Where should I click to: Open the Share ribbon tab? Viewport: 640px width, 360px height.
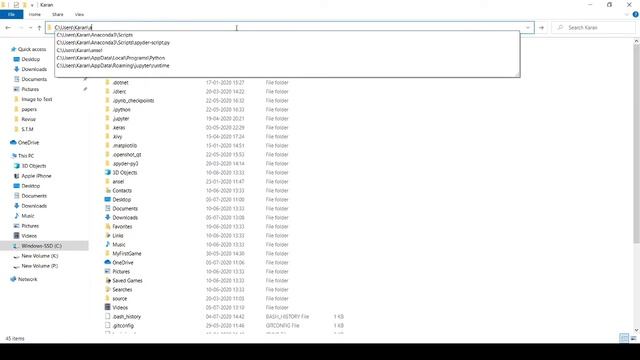pos(58,14)
